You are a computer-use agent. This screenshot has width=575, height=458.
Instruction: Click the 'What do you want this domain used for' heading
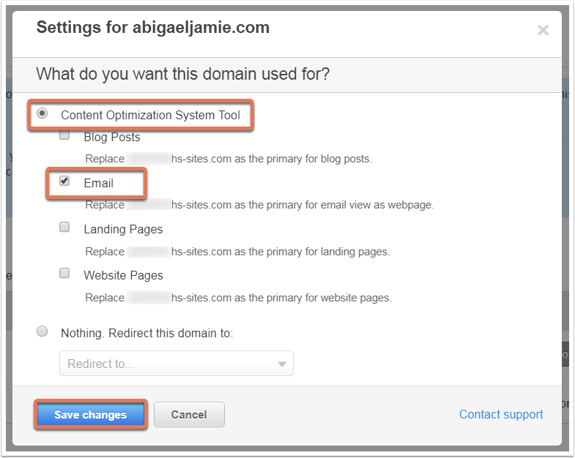coord(183,74)
